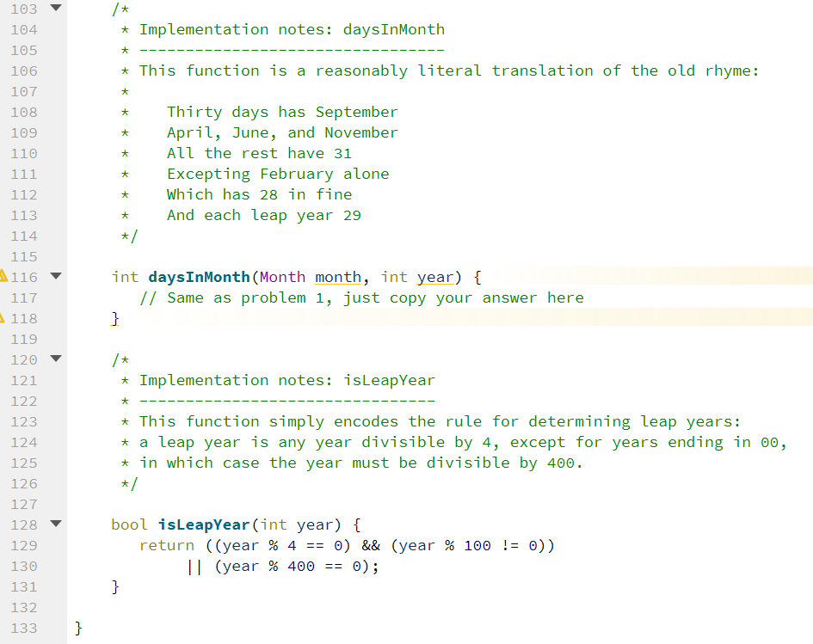
Task: Click 'April, June, and November' comment line
Action: coord(282,132)
